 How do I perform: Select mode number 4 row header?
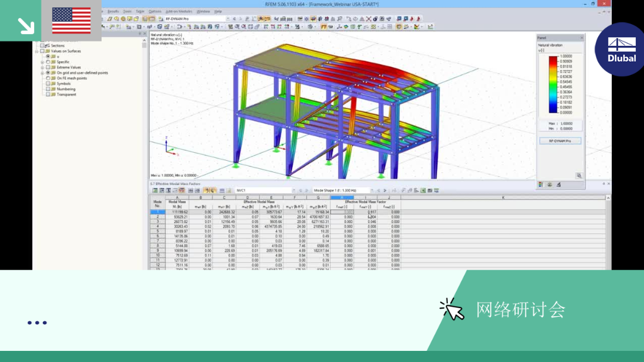point(157,226)
